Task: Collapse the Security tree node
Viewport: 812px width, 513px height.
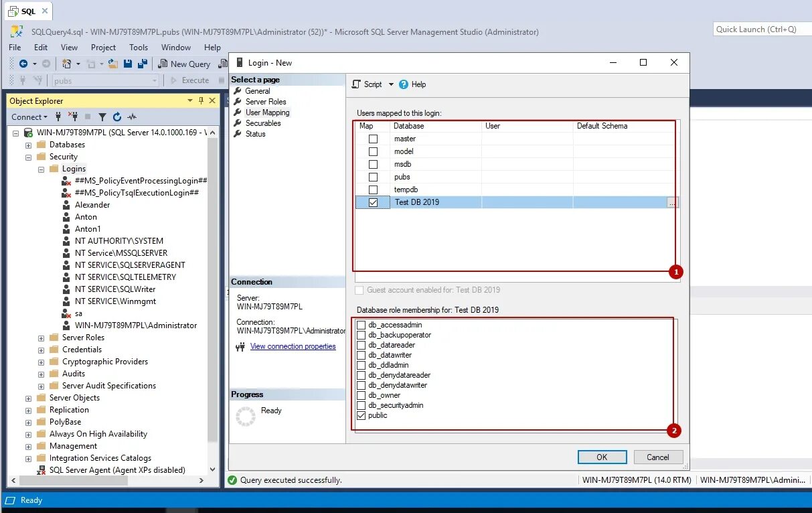Action: point(28,157)
